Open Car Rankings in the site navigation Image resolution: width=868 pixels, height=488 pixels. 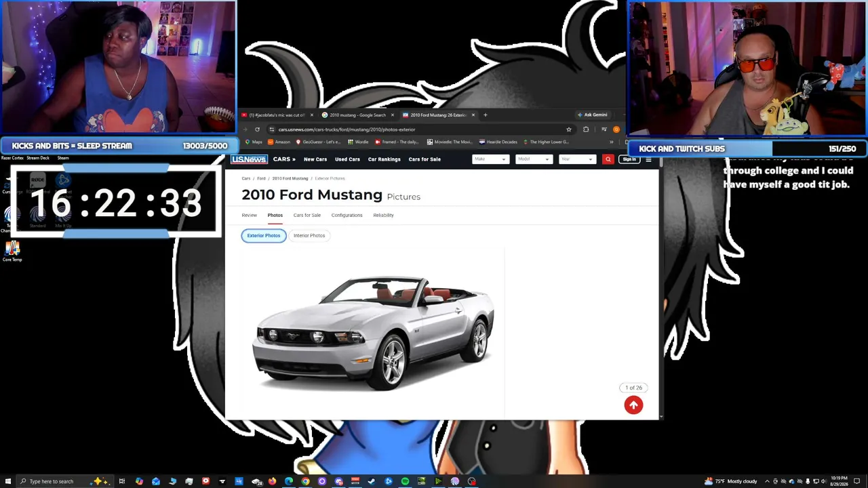coord(384,159)
